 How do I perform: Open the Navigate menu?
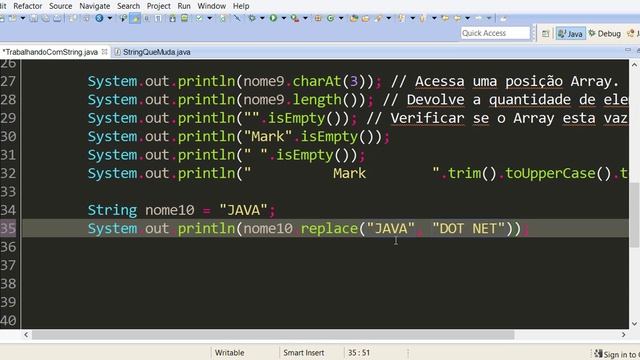pos(94,6)
